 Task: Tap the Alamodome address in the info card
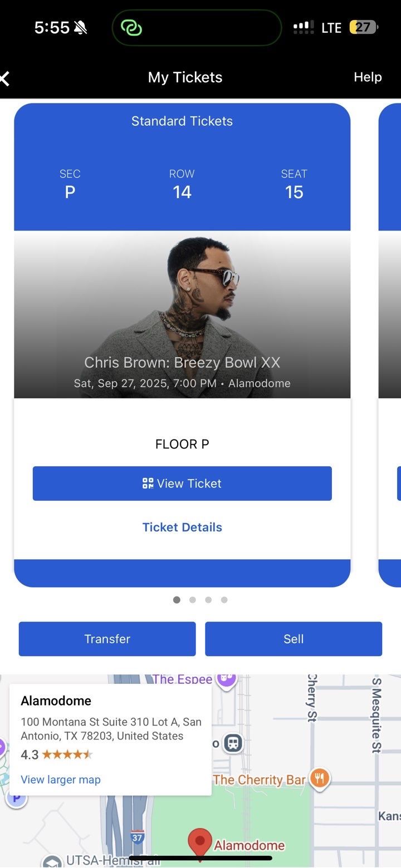pyautogui.click(x=110, y=729)
